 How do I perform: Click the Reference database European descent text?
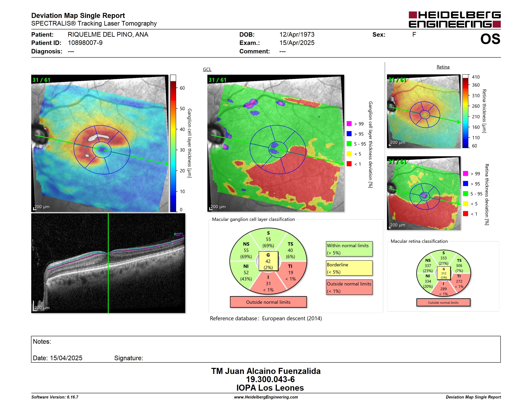click(x=266, y=319)
